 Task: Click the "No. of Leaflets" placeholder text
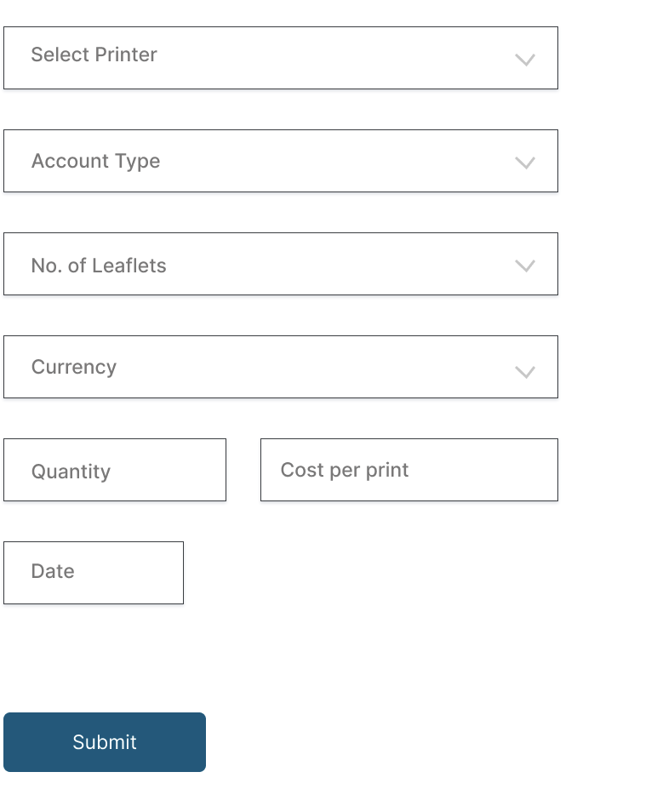99,266
